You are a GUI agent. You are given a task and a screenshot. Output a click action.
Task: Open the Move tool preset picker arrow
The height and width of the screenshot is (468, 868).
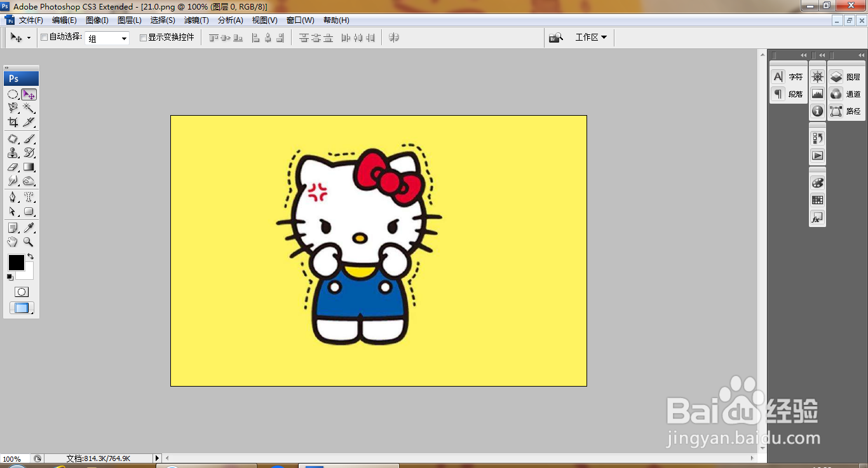click(29, 38)
